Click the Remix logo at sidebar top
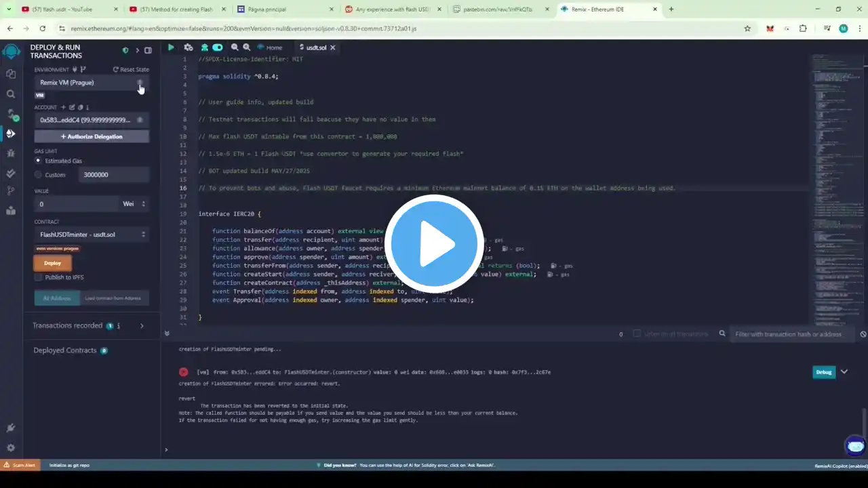 (x=11, y=52)
